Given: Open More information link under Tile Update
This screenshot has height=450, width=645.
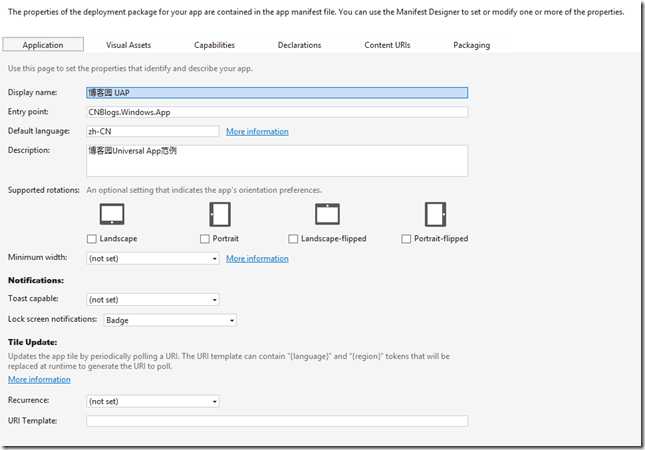Looking at the screenshot, I should pos(39,380).
